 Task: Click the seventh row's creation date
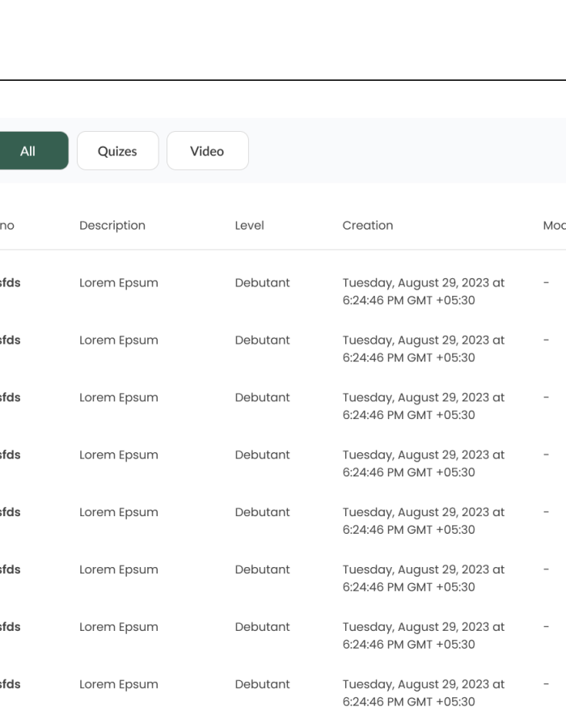coord(423,636)
